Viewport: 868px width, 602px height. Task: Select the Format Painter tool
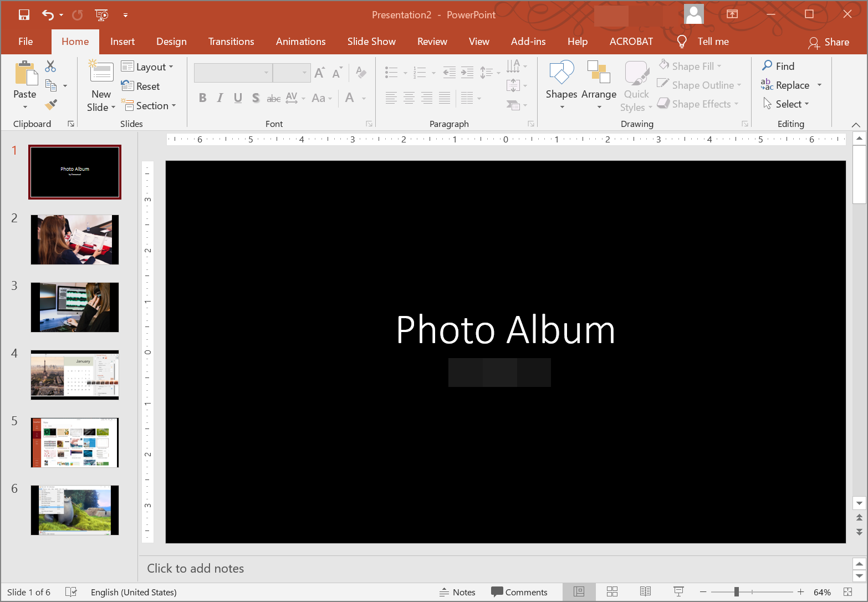(50, 105)
